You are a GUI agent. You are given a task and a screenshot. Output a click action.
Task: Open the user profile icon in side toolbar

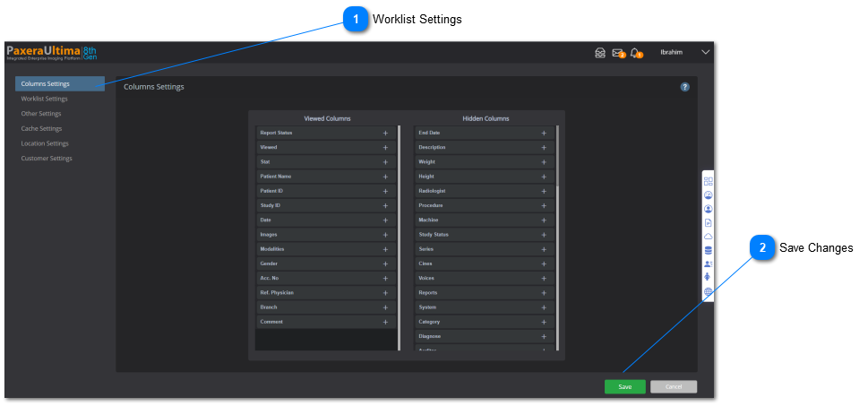[x=708, y=209]
